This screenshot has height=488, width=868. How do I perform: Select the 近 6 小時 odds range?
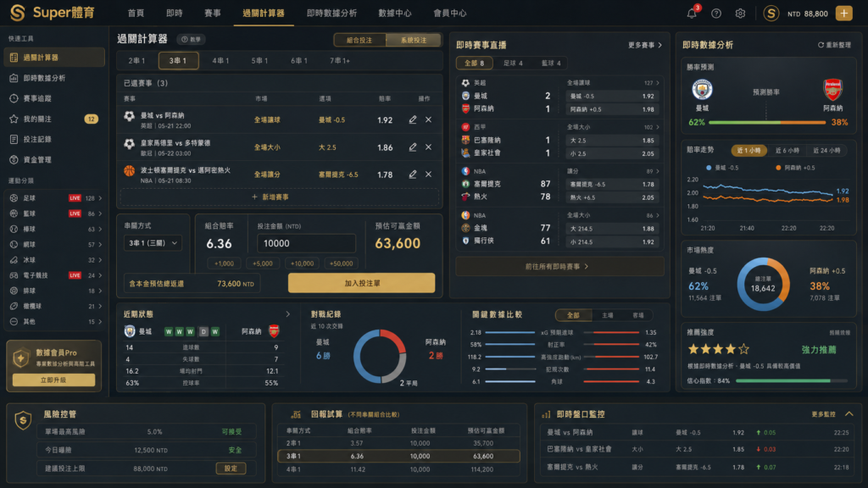pos(787,151)
